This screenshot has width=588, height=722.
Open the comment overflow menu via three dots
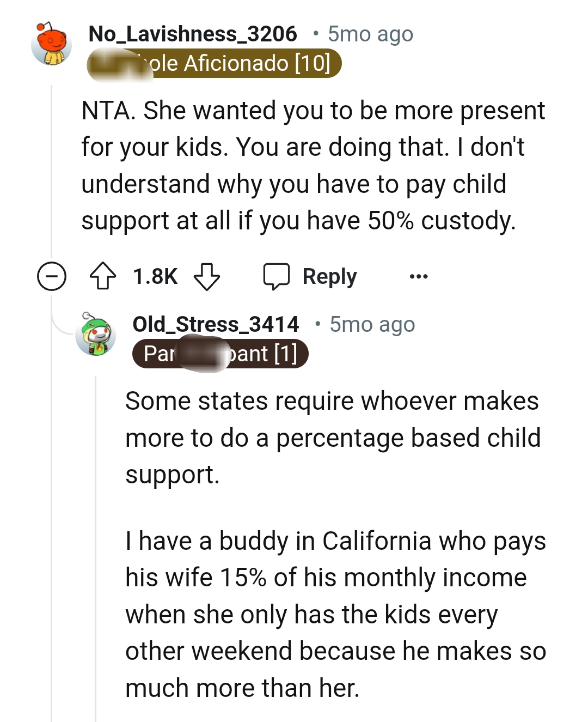419,276
